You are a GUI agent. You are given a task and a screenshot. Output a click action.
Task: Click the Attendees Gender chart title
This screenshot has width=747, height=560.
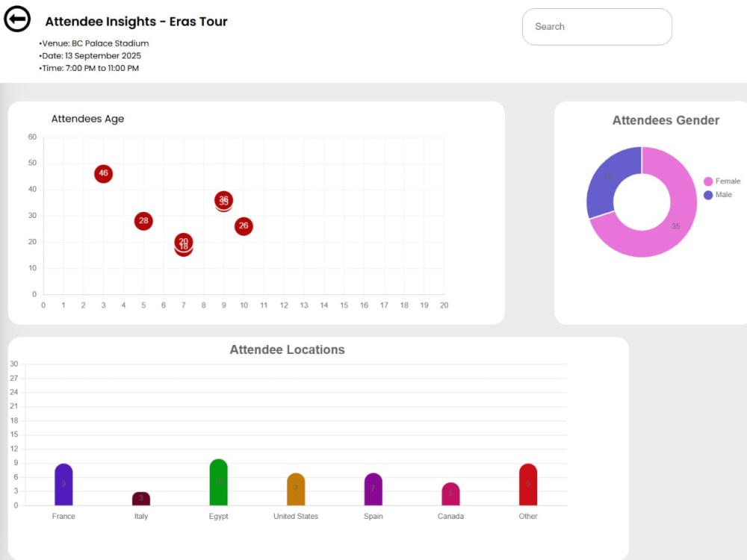click(x=666, y=120)
